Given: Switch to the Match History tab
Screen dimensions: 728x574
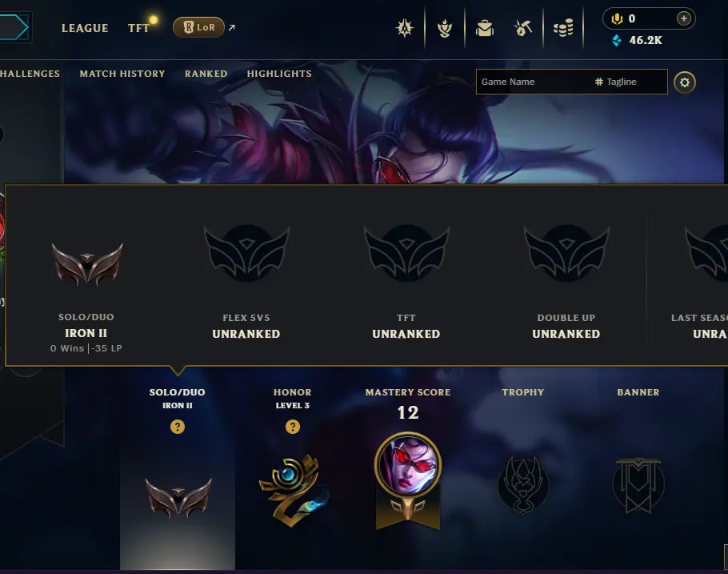Looking at the screenshot, I should click(x=122, y=74).
